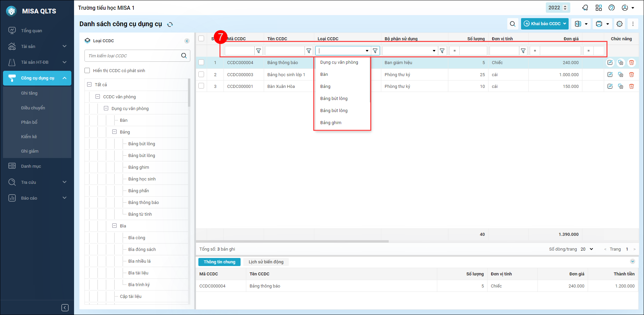Collapse the Tất cả tree node
644x315 pixels.
(x=89, y=85)
